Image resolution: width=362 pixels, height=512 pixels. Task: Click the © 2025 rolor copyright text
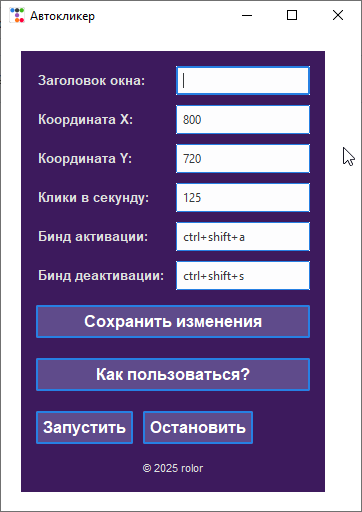[173, 468]
